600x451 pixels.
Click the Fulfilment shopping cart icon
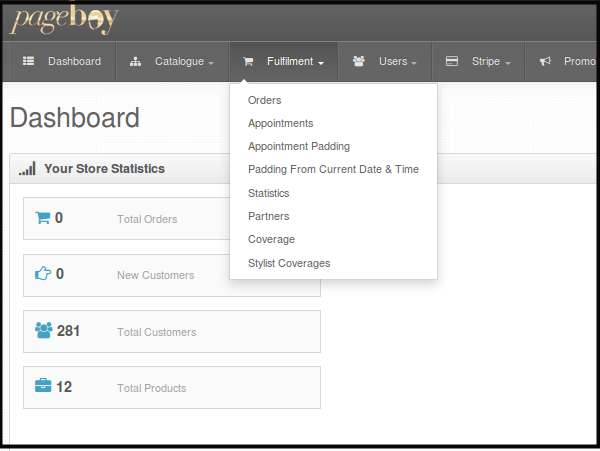pyautogui.click(x=248, y=62)
